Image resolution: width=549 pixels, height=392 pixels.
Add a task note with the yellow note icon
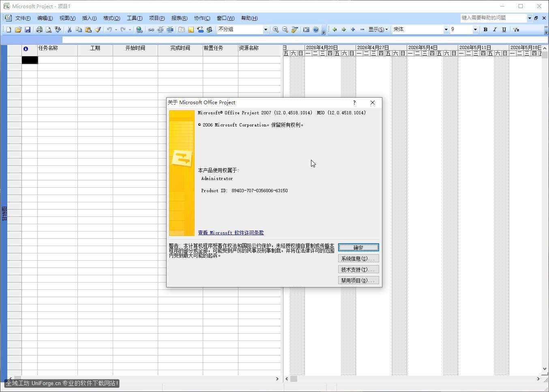(x=191, y=30)
